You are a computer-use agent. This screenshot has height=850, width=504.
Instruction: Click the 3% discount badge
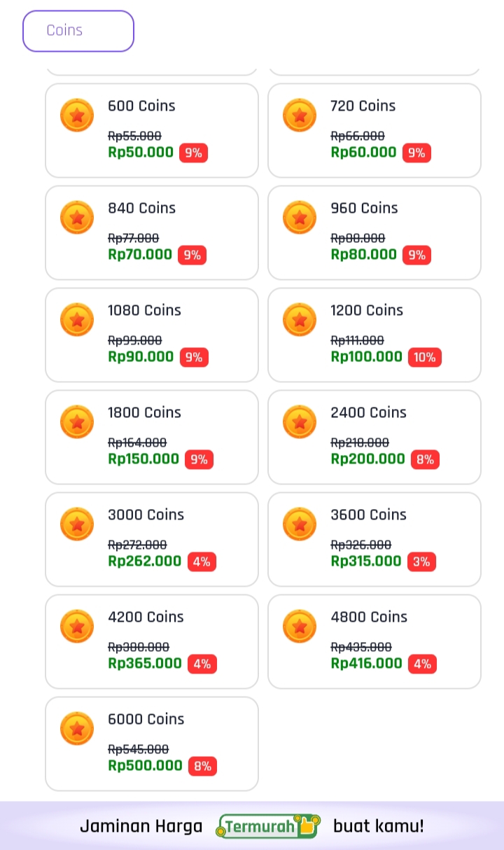[x=421, y=562]
